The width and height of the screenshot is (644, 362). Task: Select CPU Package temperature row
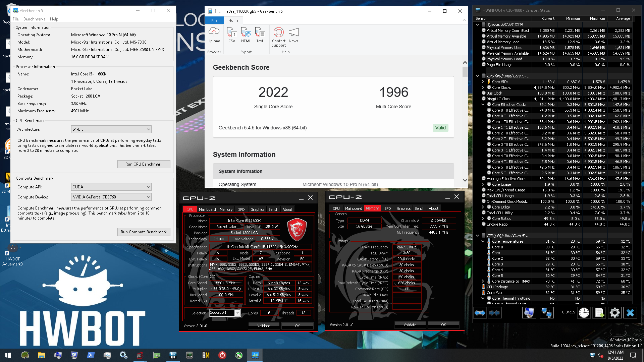(x=556, y=287)
